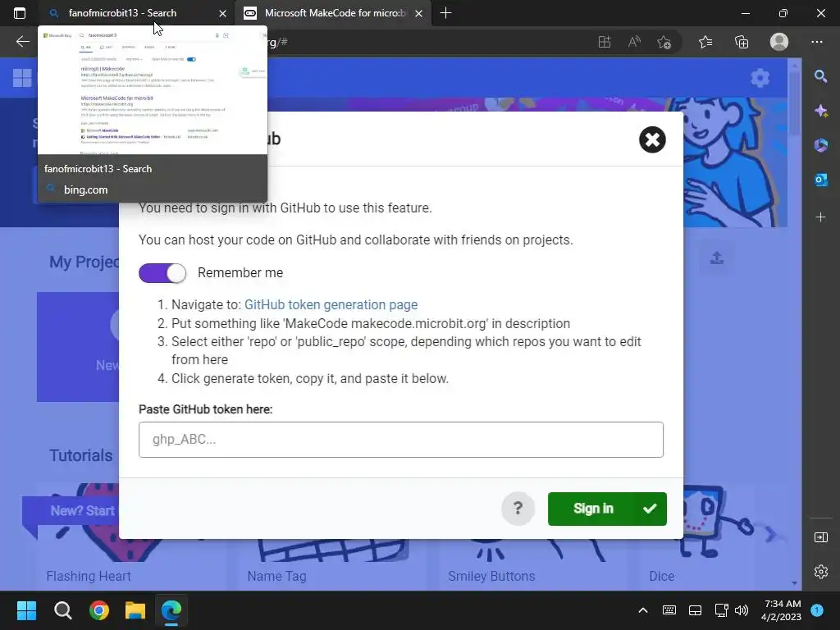
Task: Add this page to favorites
Action: point(664,42)
